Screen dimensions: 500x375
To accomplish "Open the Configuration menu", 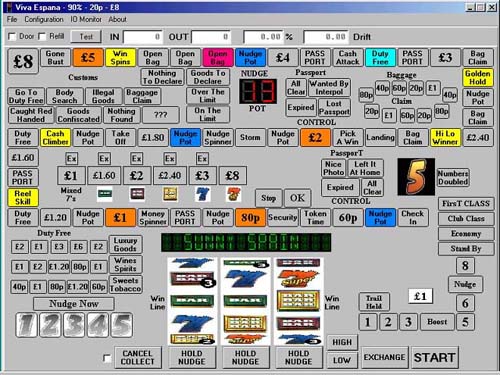I will (x=44, y=19).
